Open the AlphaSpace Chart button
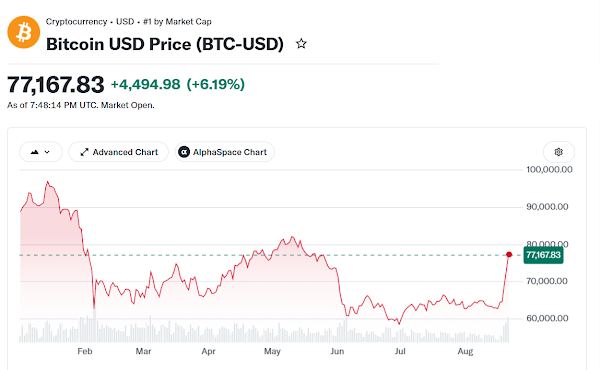 tap(225, 152)
